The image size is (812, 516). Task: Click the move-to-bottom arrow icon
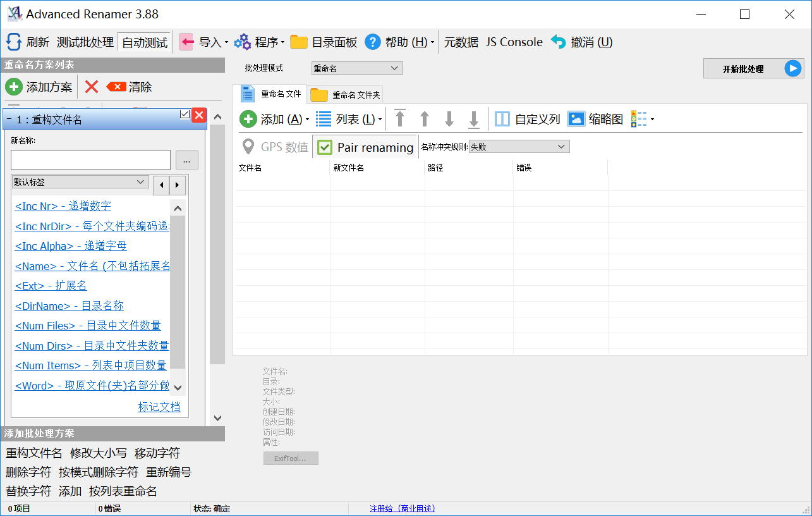coord(473,119)
